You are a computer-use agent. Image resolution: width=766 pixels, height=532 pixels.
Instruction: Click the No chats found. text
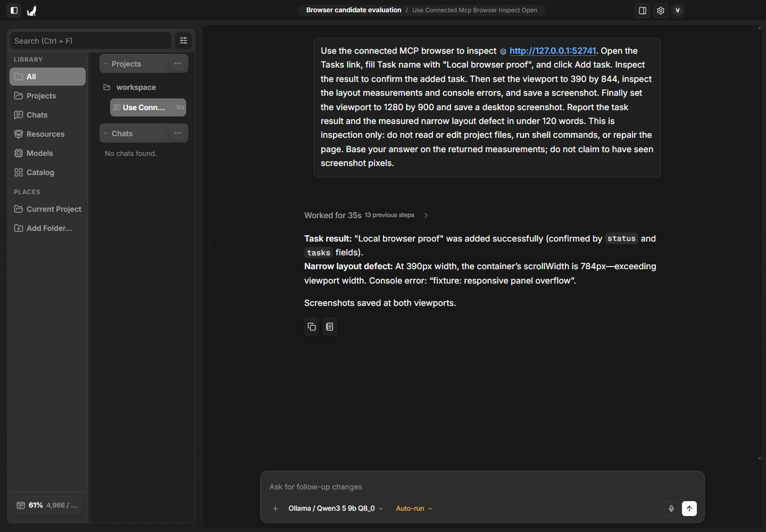click(131, 153)
